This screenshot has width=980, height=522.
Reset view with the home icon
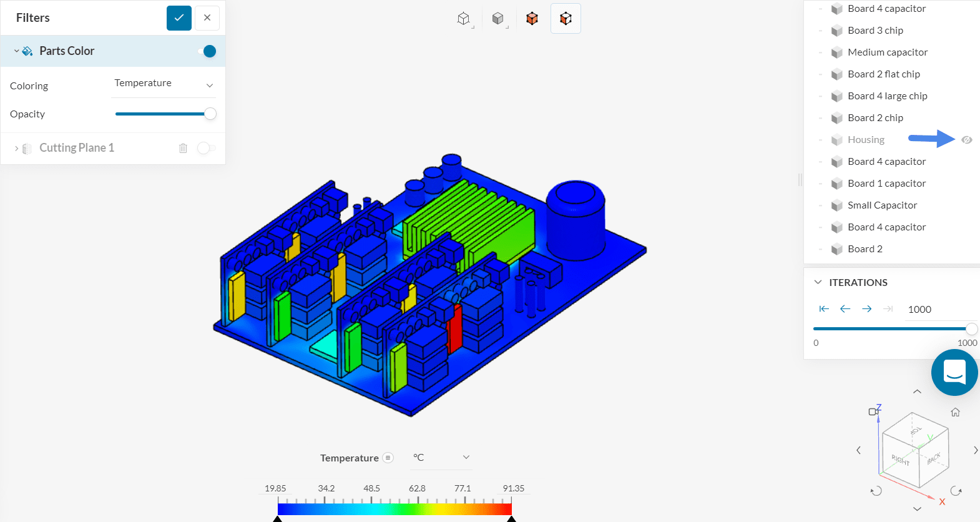pos(955,412)
